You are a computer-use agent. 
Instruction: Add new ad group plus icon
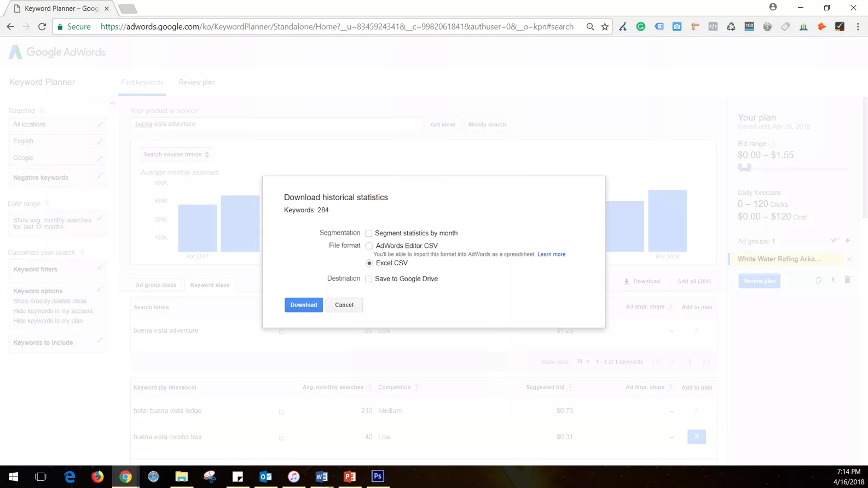point(847,241)
